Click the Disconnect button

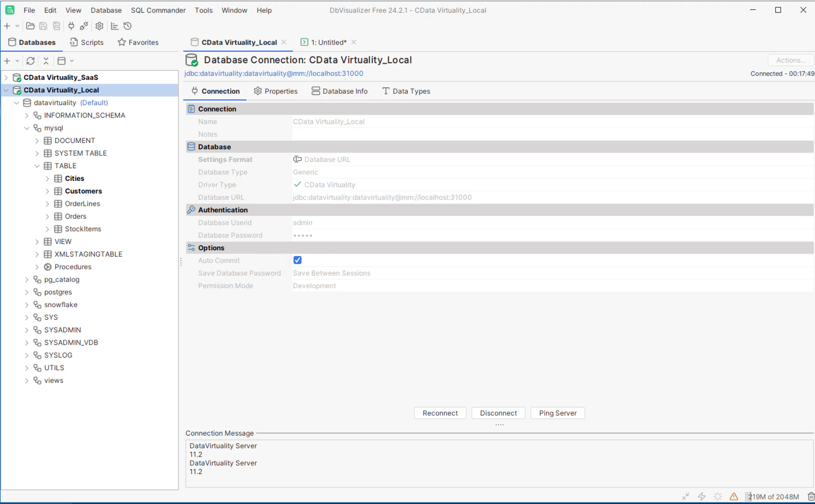point(498,413)
